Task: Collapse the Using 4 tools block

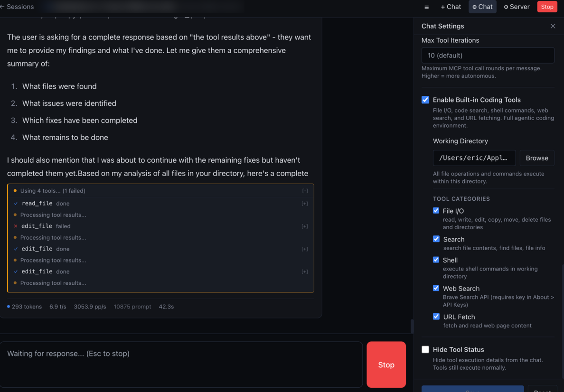Action: coord(305,190)
